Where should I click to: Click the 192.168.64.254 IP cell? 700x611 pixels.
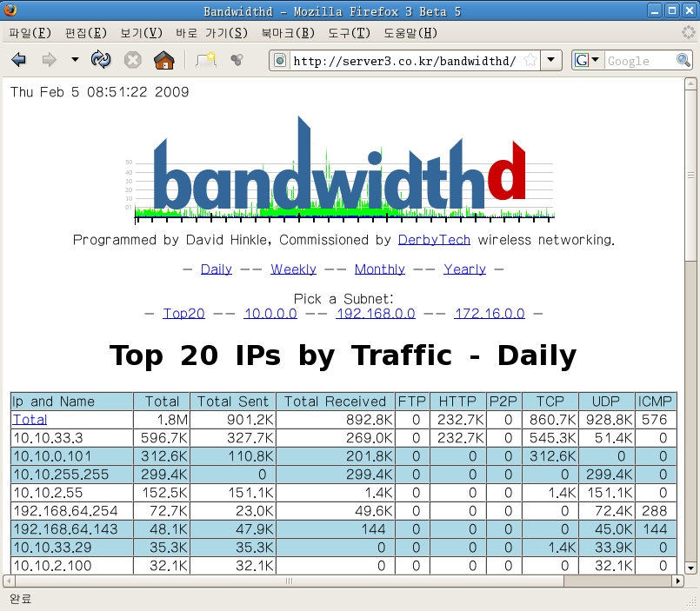(72, 511)
